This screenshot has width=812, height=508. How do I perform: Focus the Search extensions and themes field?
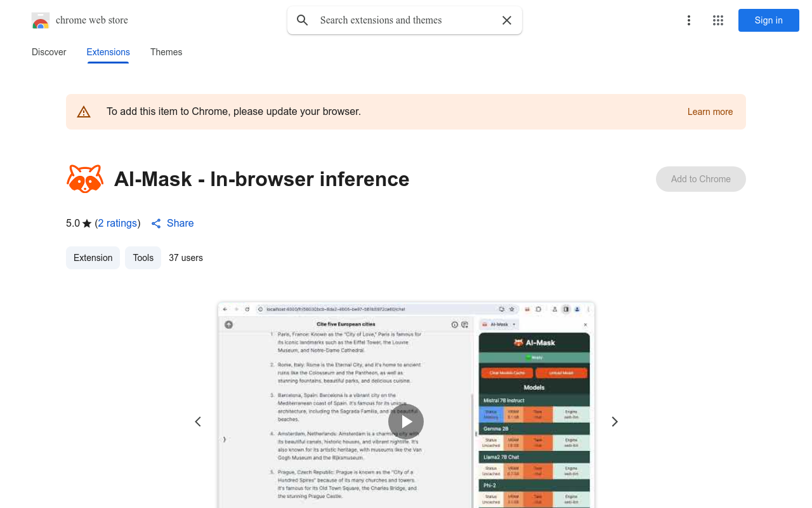pos(406,20)
